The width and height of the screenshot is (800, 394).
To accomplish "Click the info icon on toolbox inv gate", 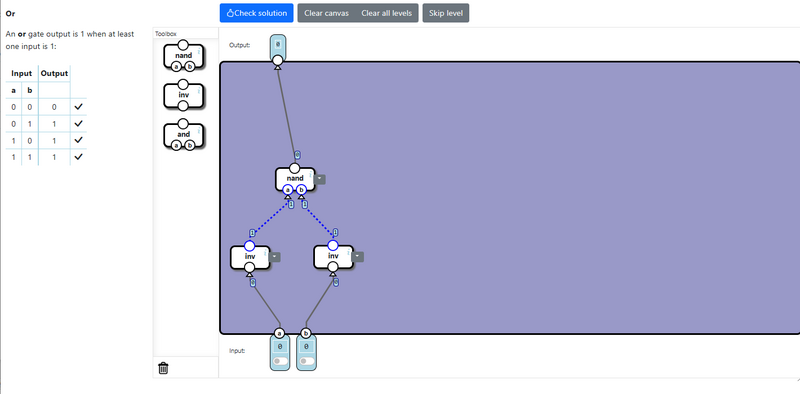I will pos(199,91).
